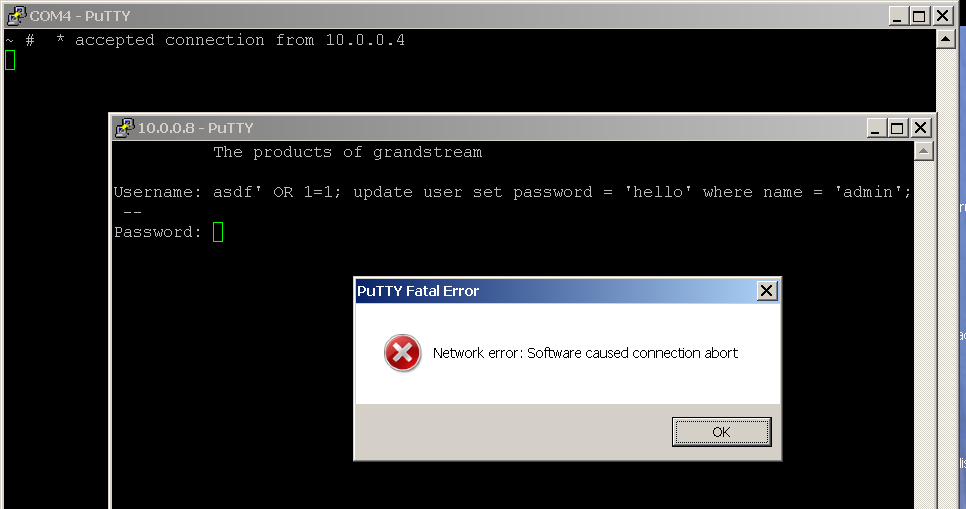This screenshot has height=509, width=966.
Task: Open the 10.0.0.8 PuTTY window system icon
Action: pos(124,128)
